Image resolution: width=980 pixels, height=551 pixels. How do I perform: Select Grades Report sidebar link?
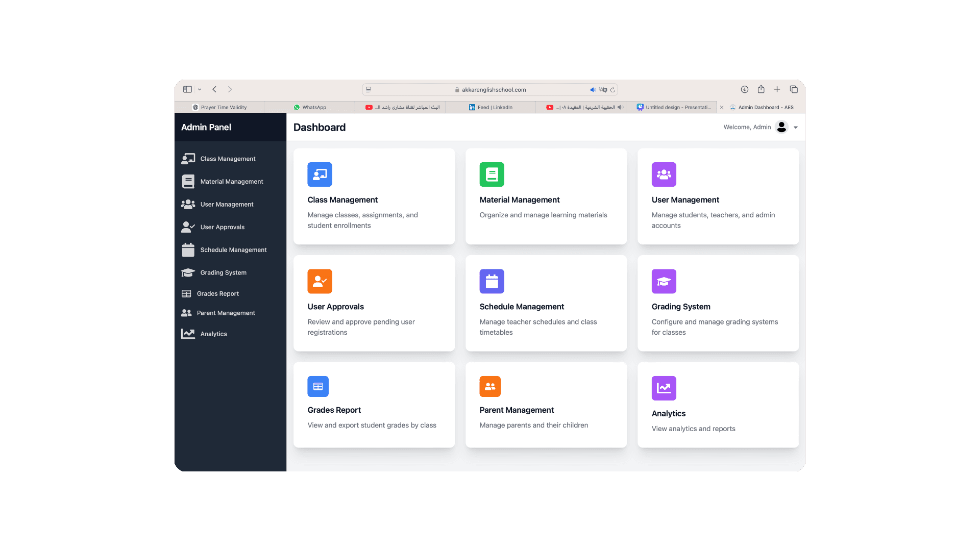coord(217,293)
